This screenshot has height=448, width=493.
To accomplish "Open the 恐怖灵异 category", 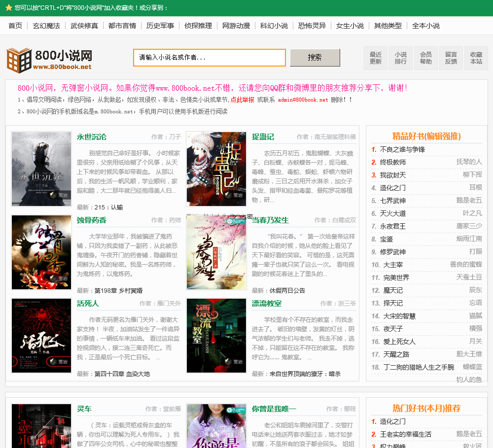I will 312,26.
